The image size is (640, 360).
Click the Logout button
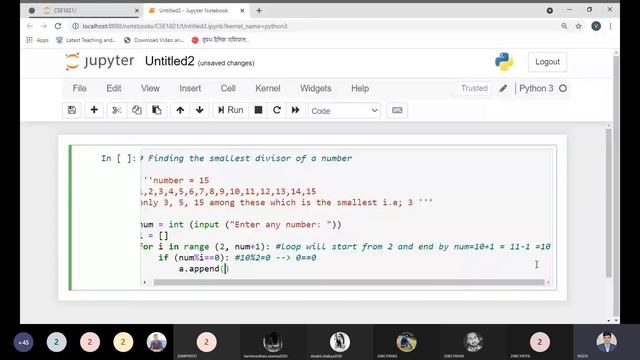(x=547, y=62)
